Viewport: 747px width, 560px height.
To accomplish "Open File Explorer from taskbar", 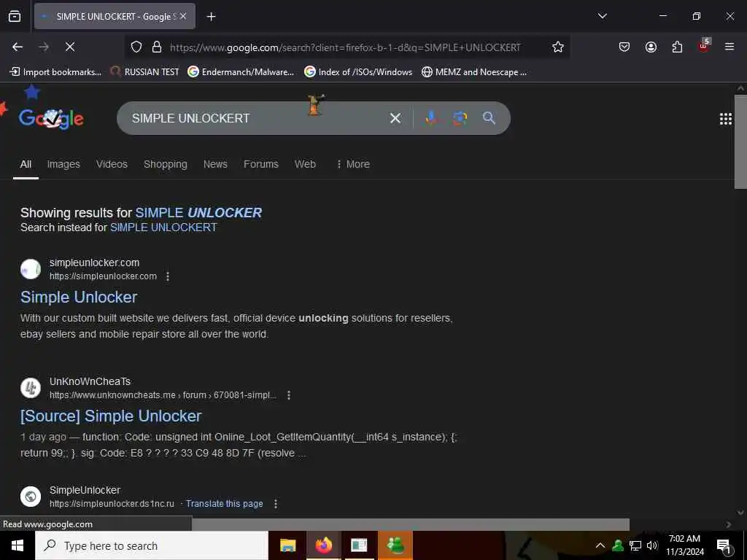I will point(287,545).
